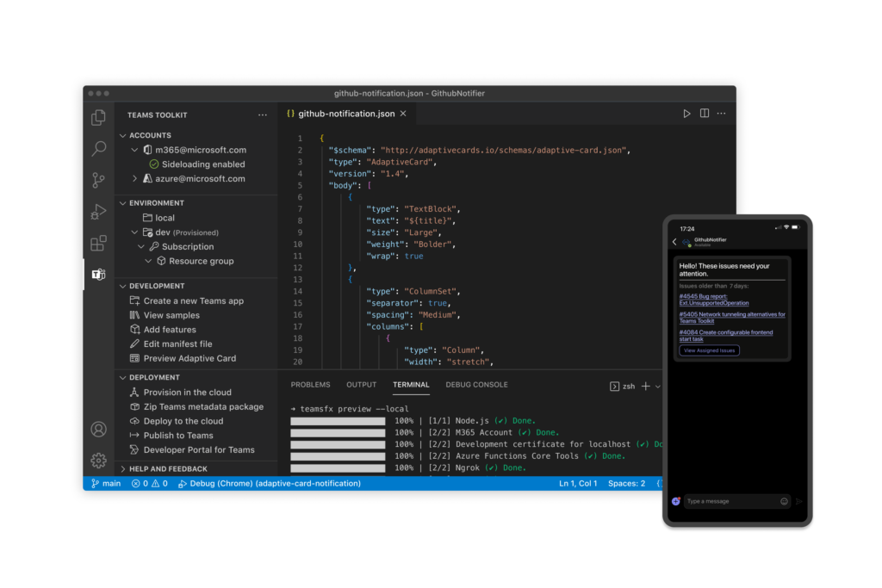This screenshot has width=882, height=588.
Task: Open the Teams Toolkit sidebar icon
Action: pos(98,274)
